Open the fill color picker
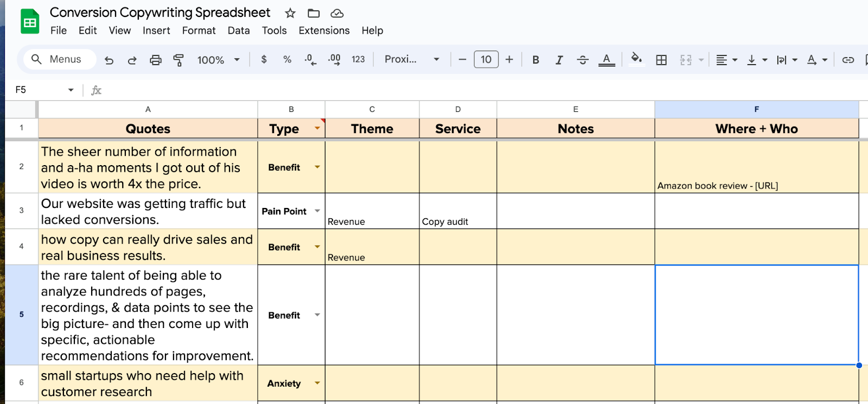This screenshot has height=404, width=868. [x=636, y=59]
